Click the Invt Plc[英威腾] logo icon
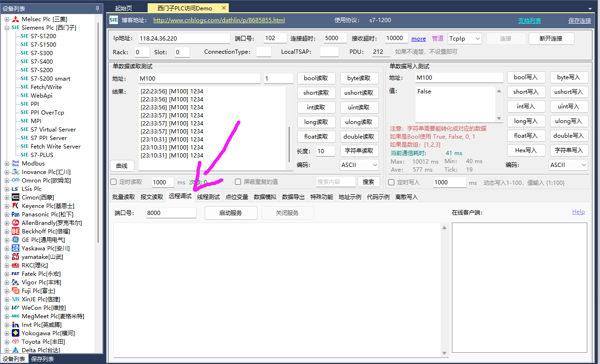The image size is (600, 364). click(x=16, y=325)
